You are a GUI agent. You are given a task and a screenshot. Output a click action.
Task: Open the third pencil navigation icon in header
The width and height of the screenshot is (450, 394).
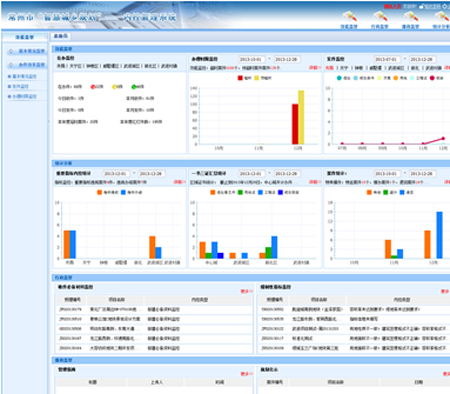[x=411, y=16]
